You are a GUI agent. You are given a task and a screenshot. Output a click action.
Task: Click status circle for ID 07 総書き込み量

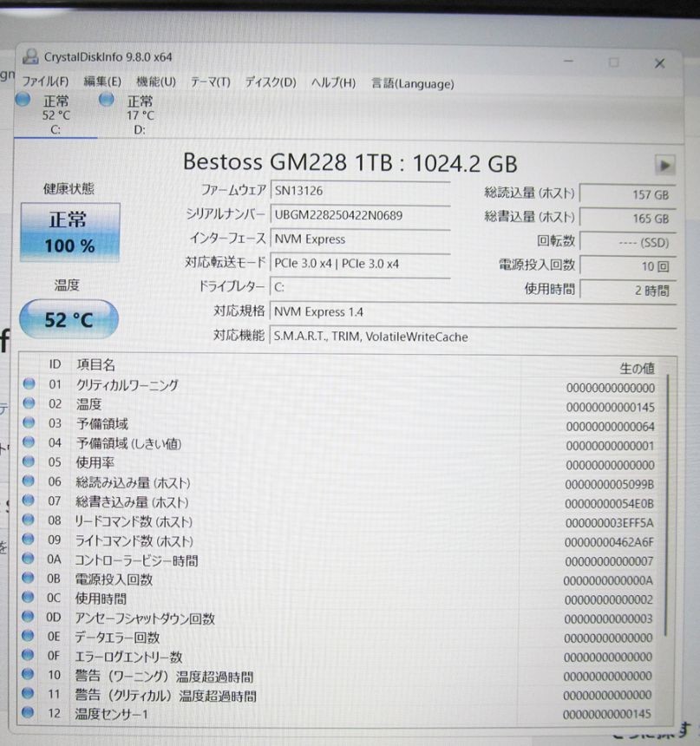[29, 500]
